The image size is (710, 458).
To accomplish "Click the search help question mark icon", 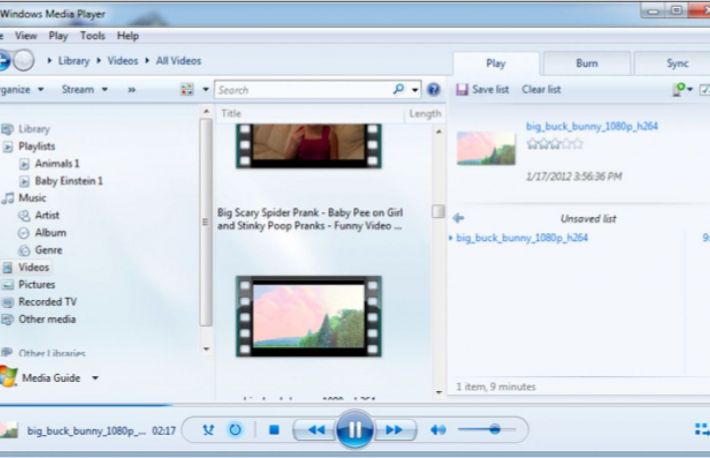I will pyautogui.click(x=434, y=89).
